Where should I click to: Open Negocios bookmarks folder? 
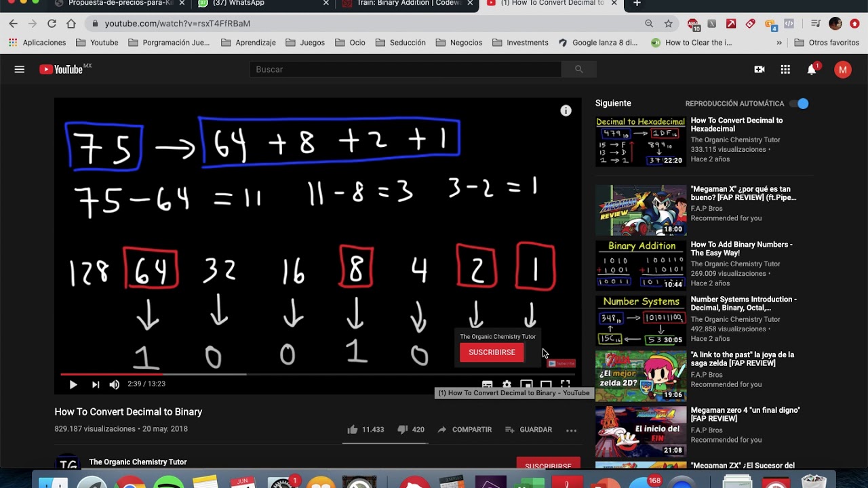pos(459,42)
